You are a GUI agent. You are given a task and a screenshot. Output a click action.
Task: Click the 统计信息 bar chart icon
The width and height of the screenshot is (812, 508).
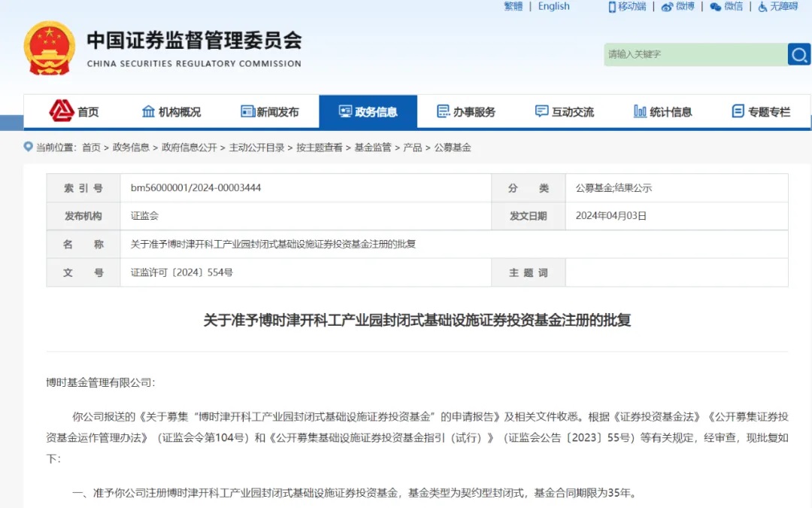pyautogui.click(x=640, y=111)
